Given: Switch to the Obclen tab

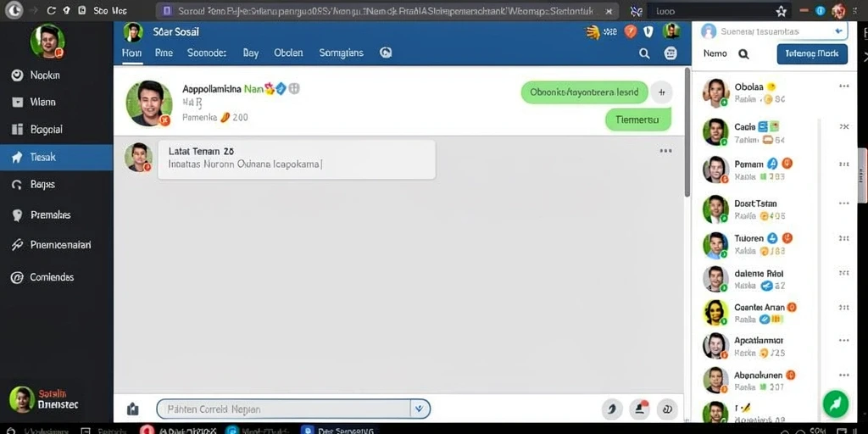Looking at the screenshot, I should pos(288,53).
